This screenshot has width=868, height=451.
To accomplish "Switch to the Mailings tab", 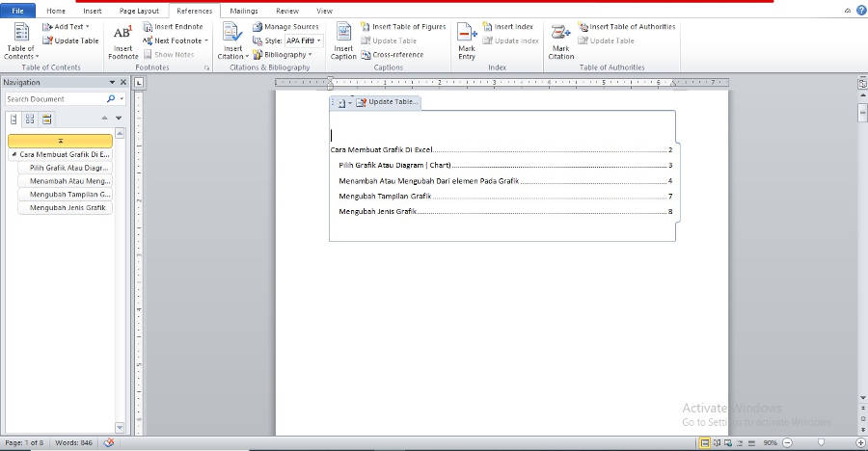I will pyautogui.click(x=244, y=11).
